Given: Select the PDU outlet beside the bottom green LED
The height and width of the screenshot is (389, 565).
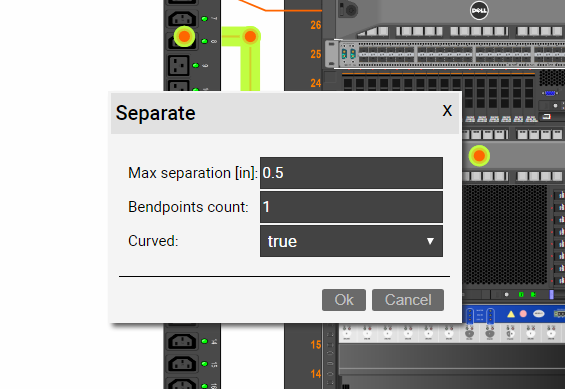Looking at the screenshot, I should (182, 384).
